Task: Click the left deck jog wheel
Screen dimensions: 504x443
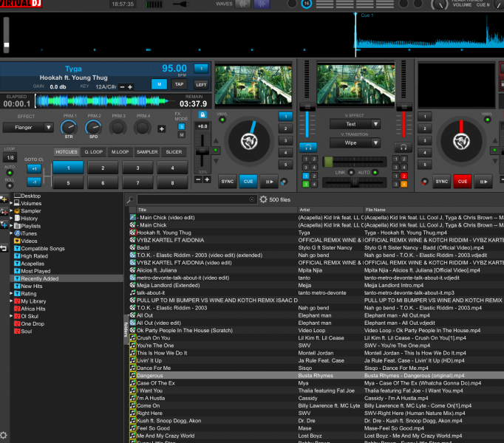Action: tap(249, 141)
